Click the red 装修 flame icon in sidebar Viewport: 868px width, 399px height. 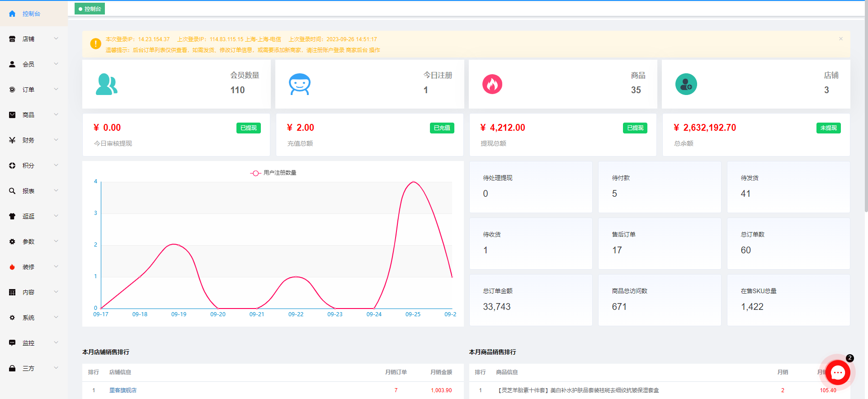[x=12, y=267]
